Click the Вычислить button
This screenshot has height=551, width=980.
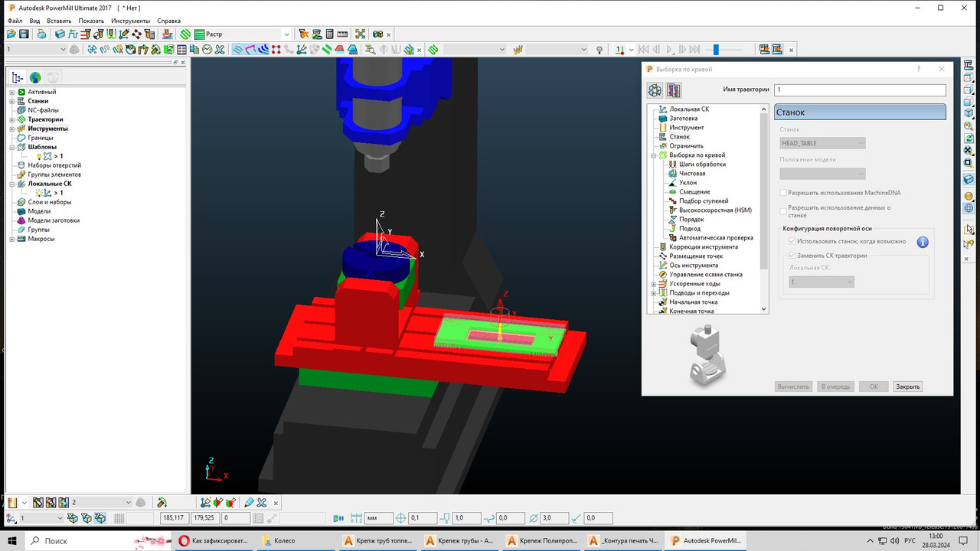(x=793, y=386)
